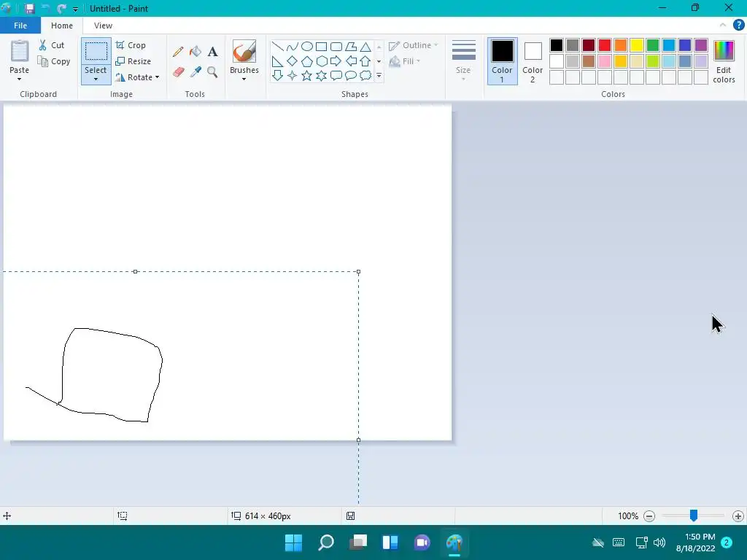Open taskbar Search
747x560 pixels.
pyautogui.click(x=326, y=542)
